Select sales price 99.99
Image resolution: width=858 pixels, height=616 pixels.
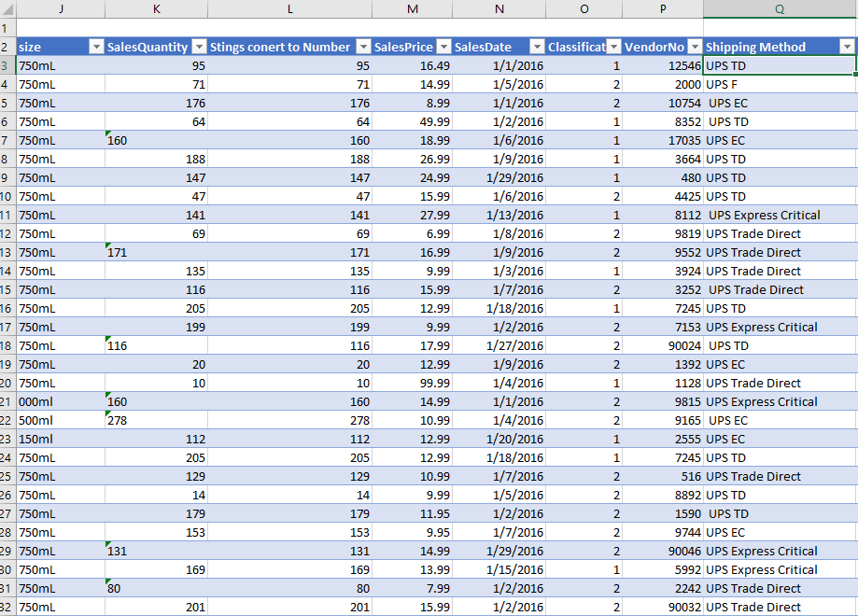(413, 383)
